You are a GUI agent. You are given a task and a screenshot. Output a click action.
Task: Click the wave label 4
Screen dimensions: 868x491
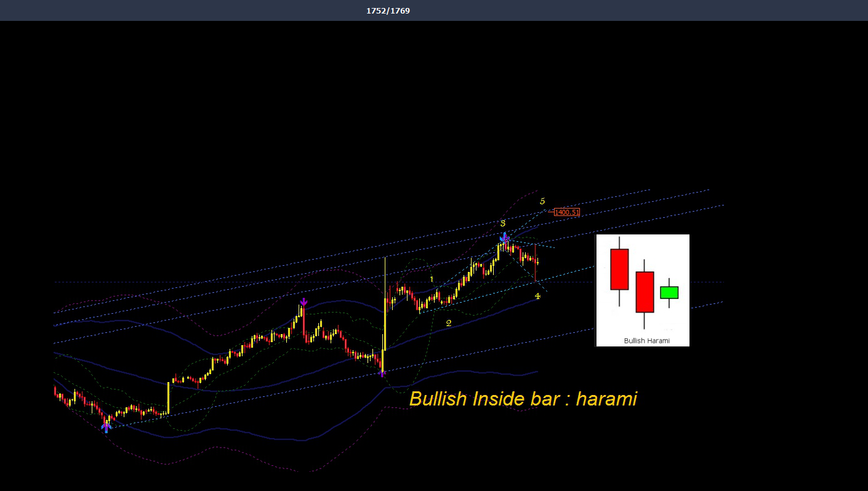click(537, 296)
